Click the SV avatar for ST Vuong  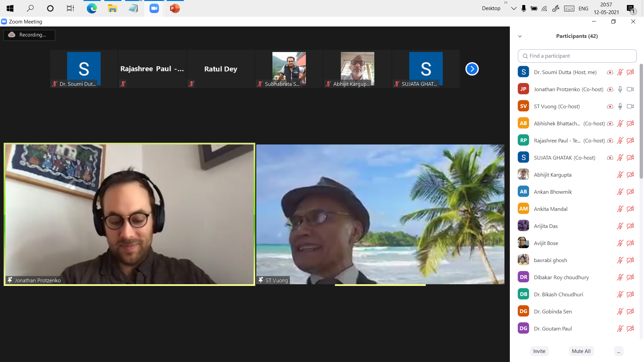tap(523, 106)
